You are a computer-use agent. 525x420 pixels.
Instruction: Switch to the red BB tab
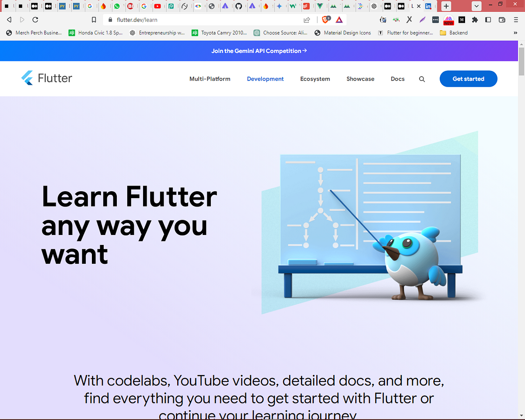coord(130,6)
